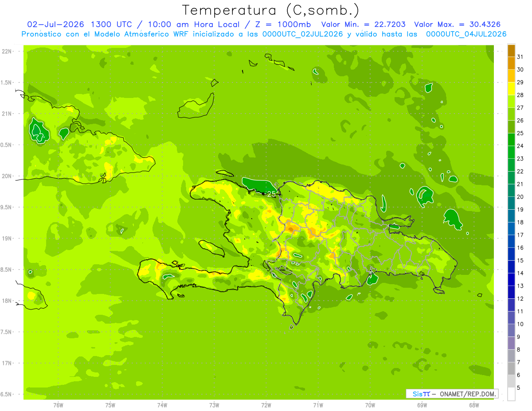Click legend value '26'
The width and height of the screenshot is (532, 411).
520,120
